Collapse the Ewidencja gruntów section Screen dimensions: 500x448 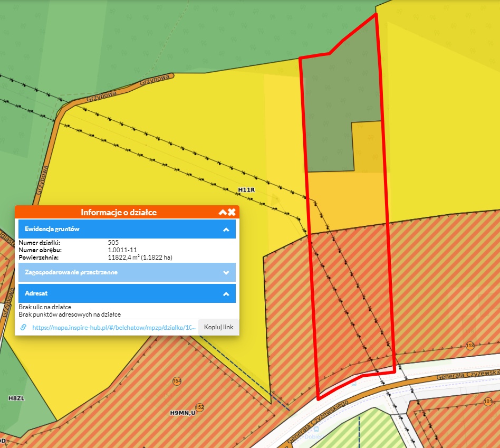coord(226,230)
